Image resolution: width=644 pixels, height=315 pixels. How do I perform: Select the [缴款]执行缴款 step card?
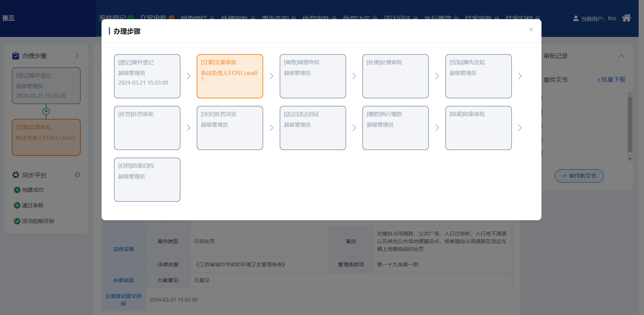click(396, 128)
